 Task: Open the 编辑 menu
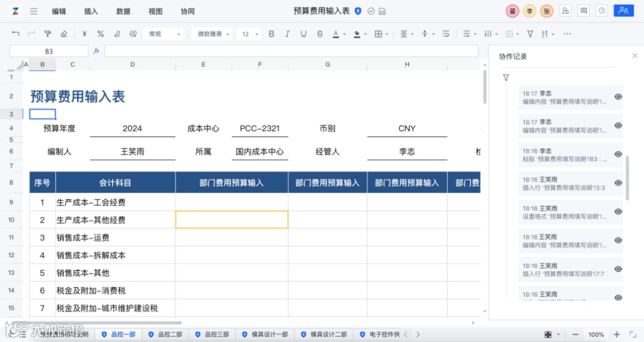click(x=58, y=11)
